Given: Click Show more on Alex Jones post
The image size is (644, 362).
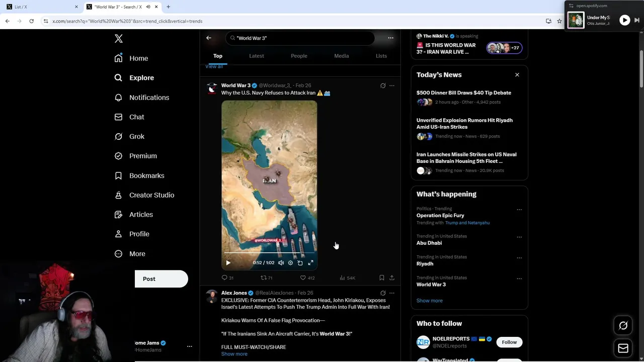Looking at the screenshot, I should pyautogui.click(x=234, y=354).
